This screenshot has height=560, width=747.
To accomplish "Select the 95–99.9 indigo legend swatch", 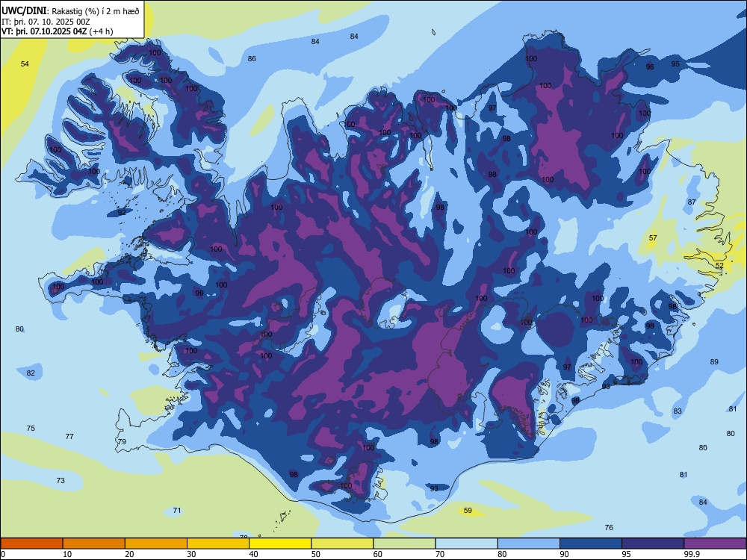I will tap(653, 544).
